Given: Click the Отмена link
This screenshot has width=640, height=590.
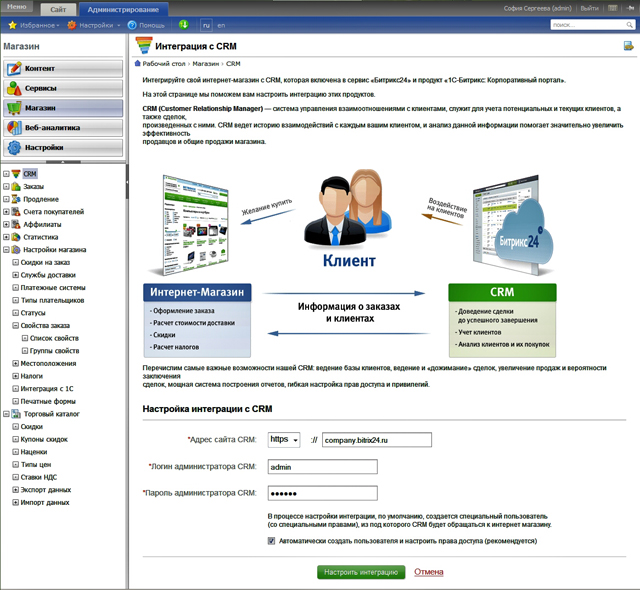Looking at the screenshot, I should pos(428,572).
